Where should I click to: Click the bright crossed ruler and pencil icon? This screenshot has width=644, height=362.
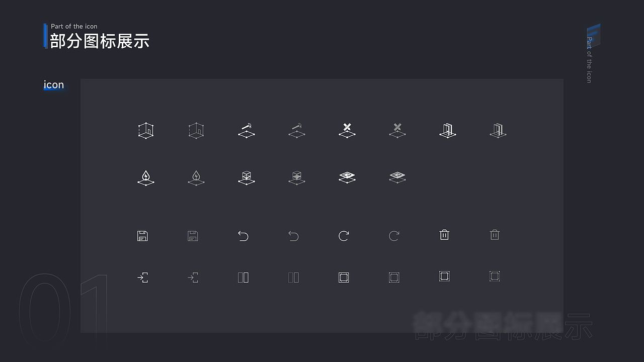[347, 130]
